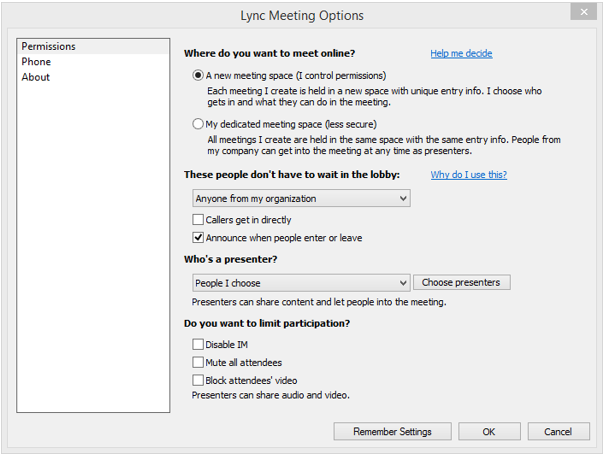Click 'Presenters can share content' description text

point(319,302)
